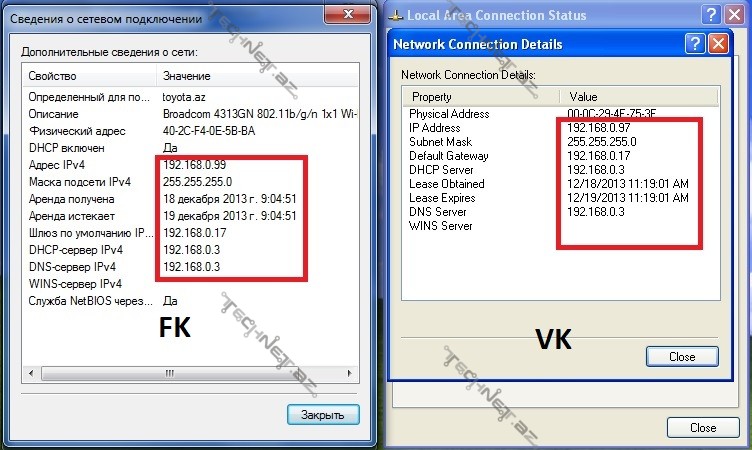Viewport: 752px width, 450px height.
Task: Click left arrow of horizontal scrollbar
Action: [31, 373]
